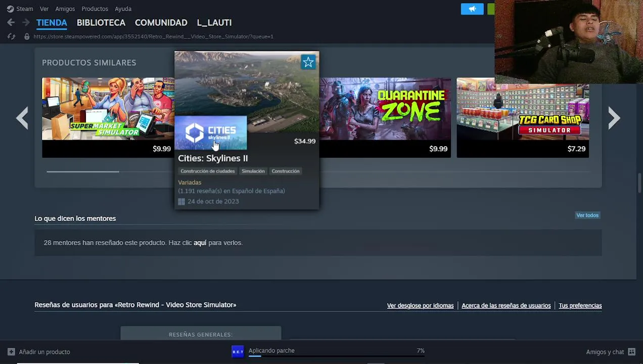643x364 pixels.
Task: Click the Windows platform icon in tooltip
Action: coord(181,202)
